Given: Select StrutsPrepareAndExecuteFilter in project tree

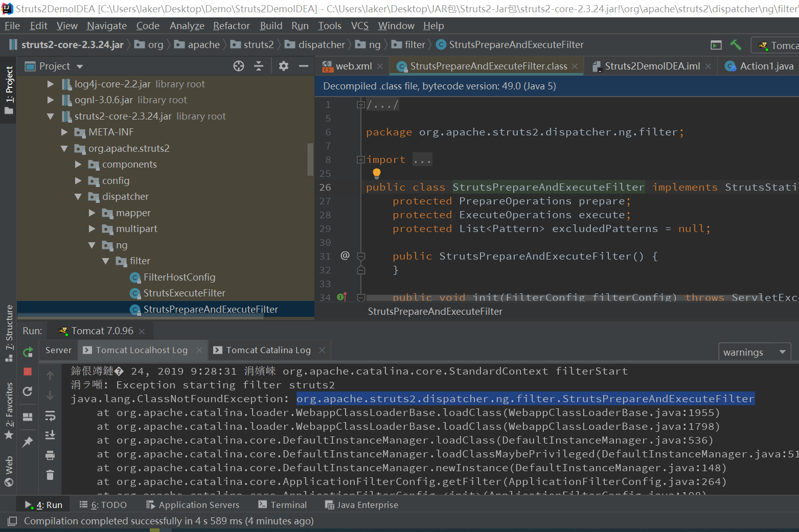Looking at the screenshot, I should point(211,310).
